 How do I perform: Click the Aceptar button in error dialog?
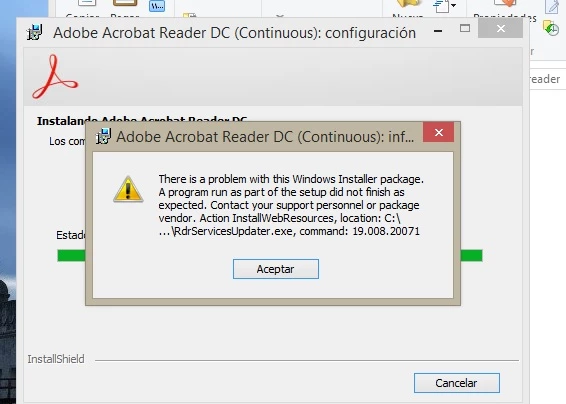click(276, 269)
